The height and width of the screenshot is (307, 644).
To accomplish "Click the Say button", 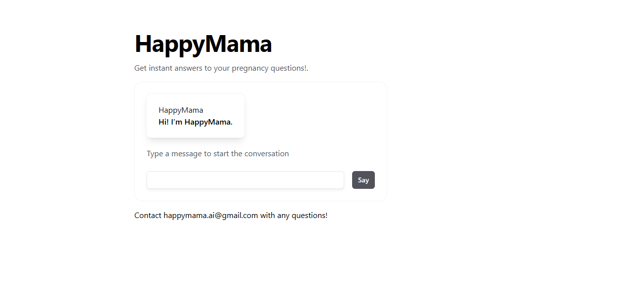I will [363, 180].
